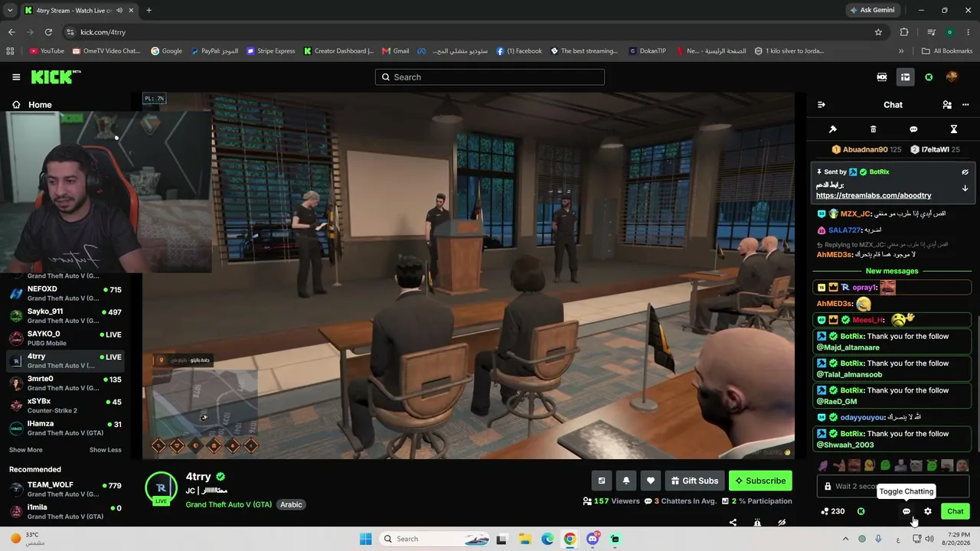Click the speech bubble icon in chat toolbar

(x=913, y=129)
